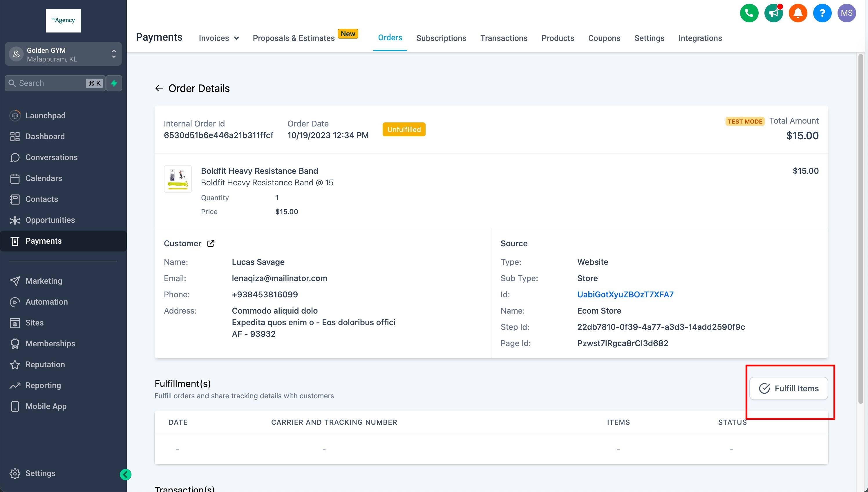868x492 pixels.
Task: Open Golden GYM account switcher
Action: [x=63, y=54]
